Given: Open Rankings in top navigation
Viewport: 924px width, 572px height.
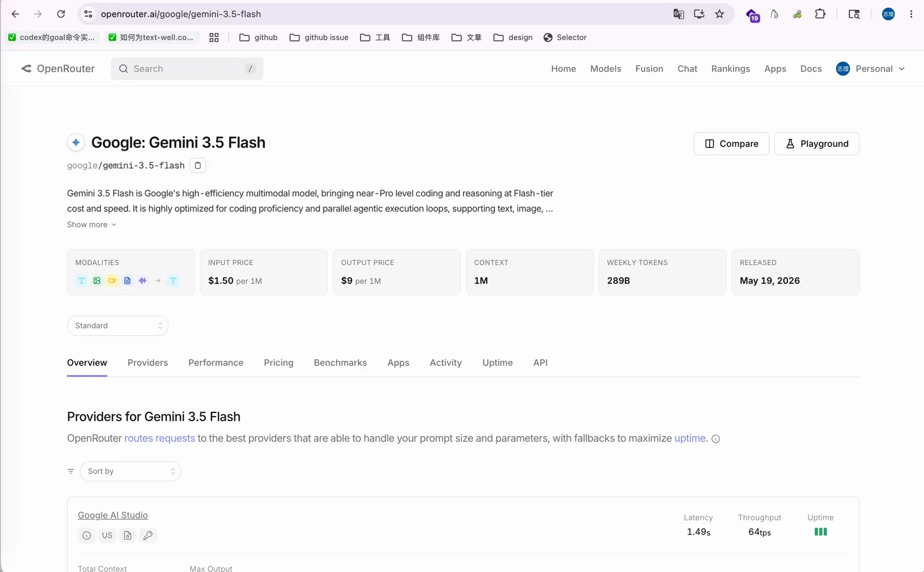Looking at the screenshot, I should click(731, 69).
